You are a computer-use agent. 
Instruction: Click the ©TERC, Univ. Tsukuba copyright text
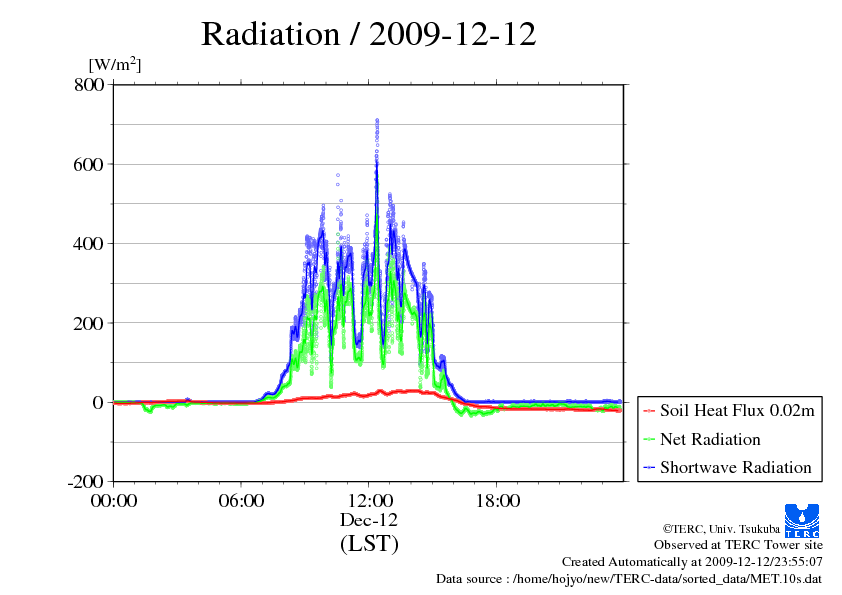tap(721, 529)
